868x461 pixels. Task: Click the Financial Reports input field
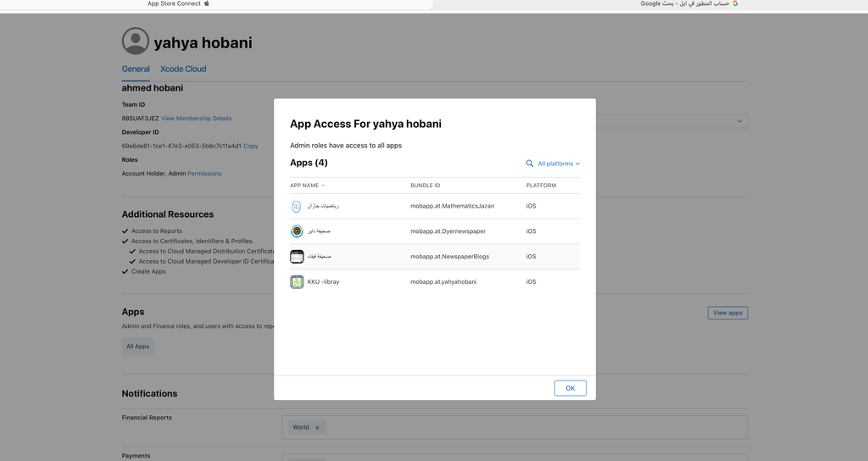[515, 427]
